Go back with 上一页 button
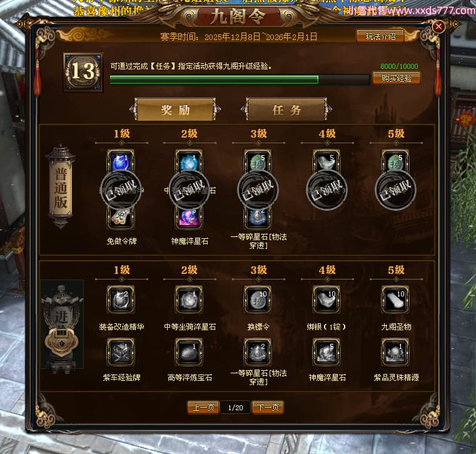 tap(203, 407)
